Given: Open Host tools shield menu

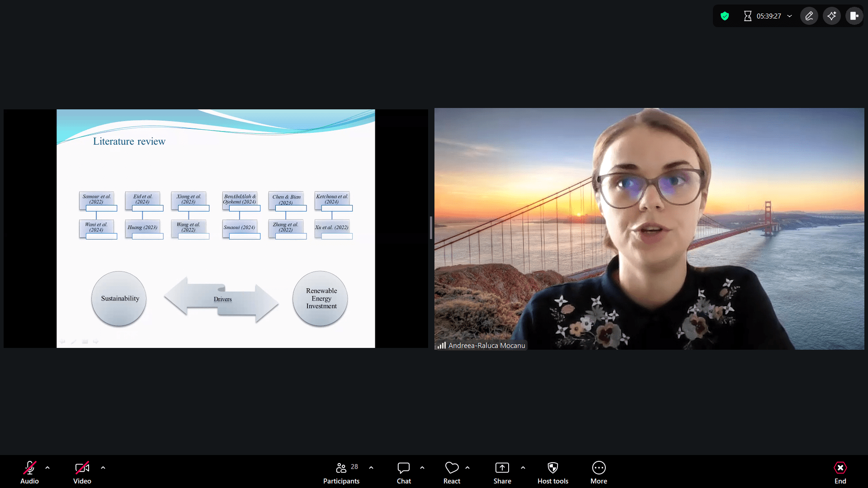Looking at the screenshot, I should 552,472.
